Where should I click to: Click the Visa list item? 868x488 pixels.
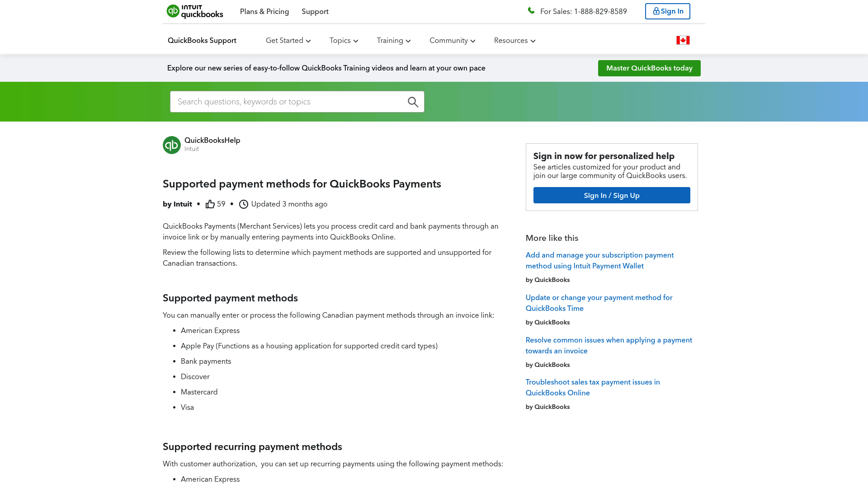click(187, 408)
